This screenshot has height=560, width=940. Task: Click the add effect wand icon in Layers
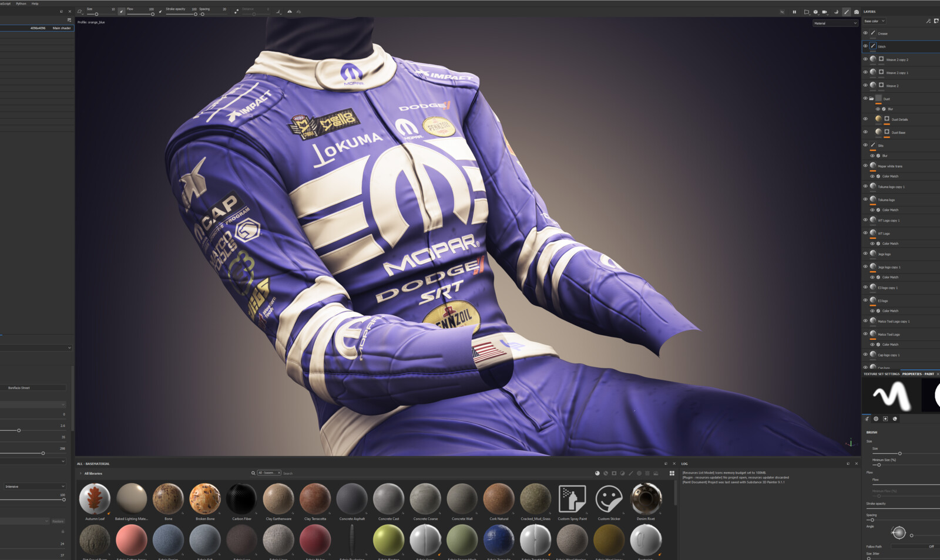(928, 21)
